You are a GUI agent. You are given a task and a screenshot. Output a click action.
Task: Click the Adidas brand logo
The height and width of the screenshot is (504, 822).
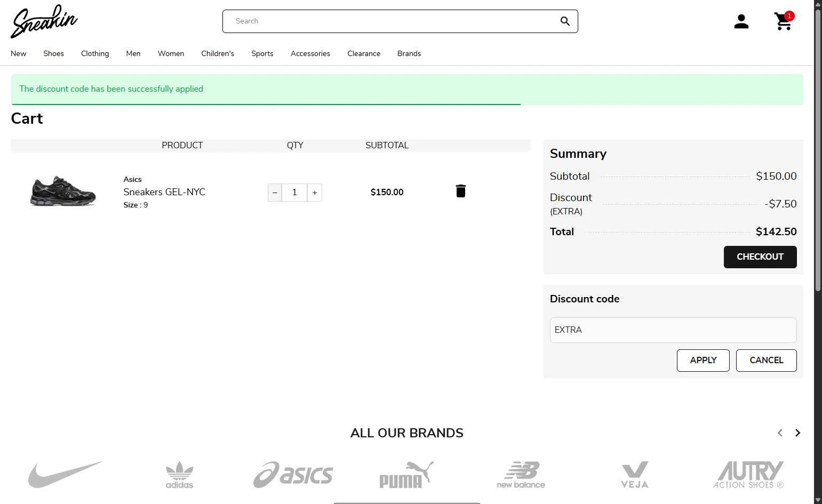pos(179,475)
